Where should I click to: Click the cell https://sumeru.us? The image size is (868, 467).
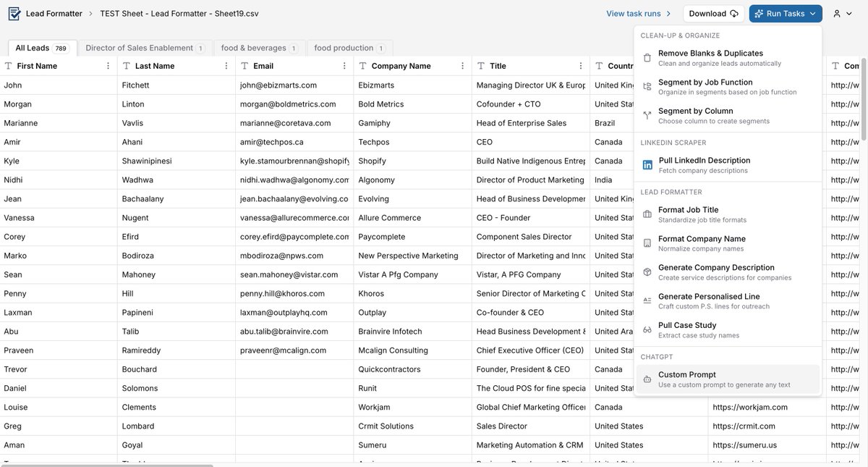(x=767, y=445)
